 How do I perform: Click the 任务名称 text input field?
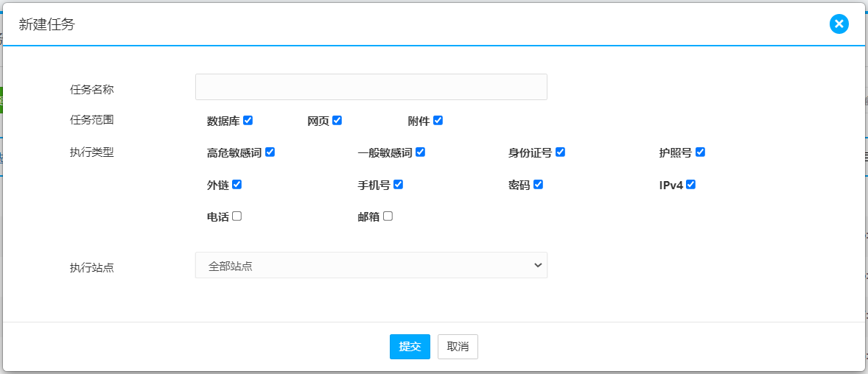[371, 87]
